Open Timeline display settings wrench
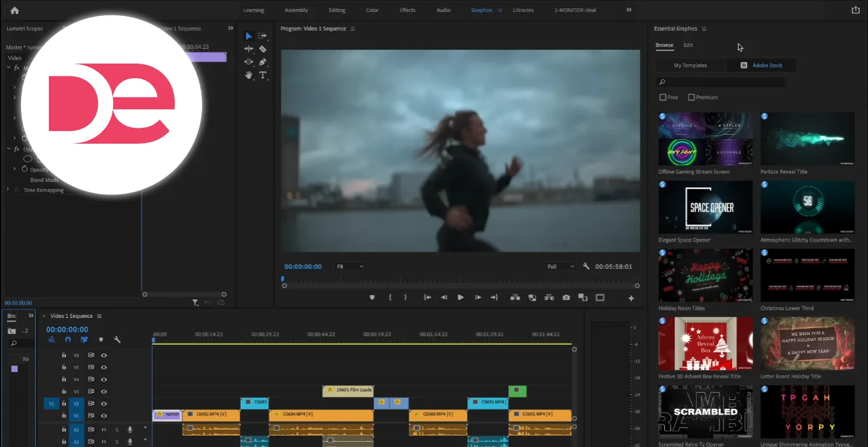Screen dimensions: 868x447 (117, 340)
